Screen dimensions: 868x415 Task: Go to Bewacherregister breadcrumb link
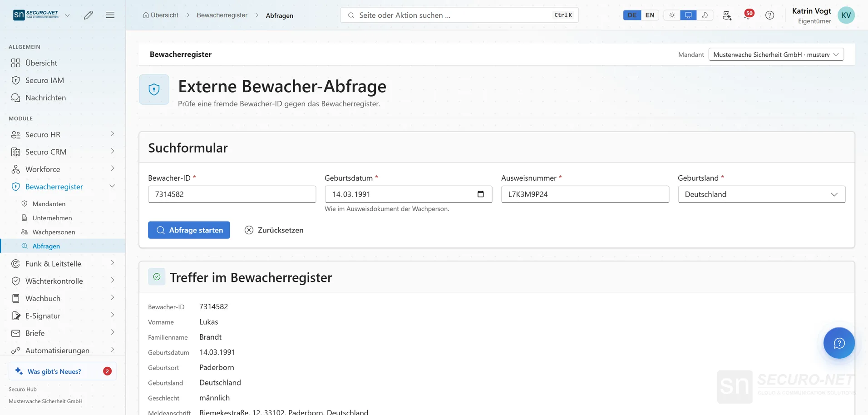pyautogui.click(x=222, y=15)
